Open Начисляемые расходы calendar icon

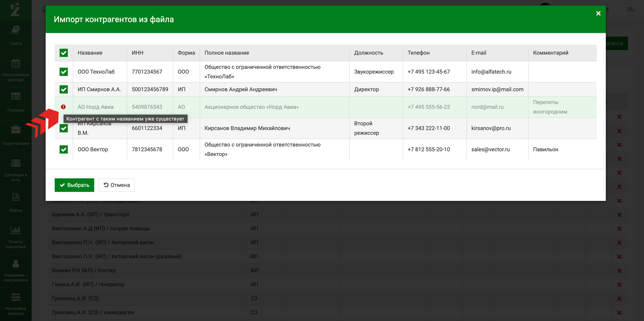coord(16,63)
